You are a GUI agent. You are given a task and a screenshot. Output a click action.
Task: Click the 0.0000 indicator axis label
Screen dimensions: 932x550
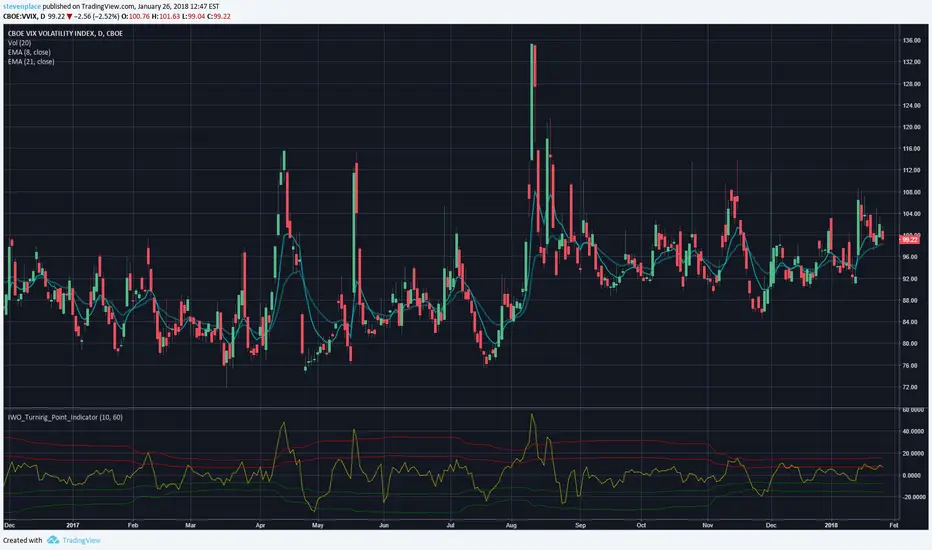coord(913,475)
